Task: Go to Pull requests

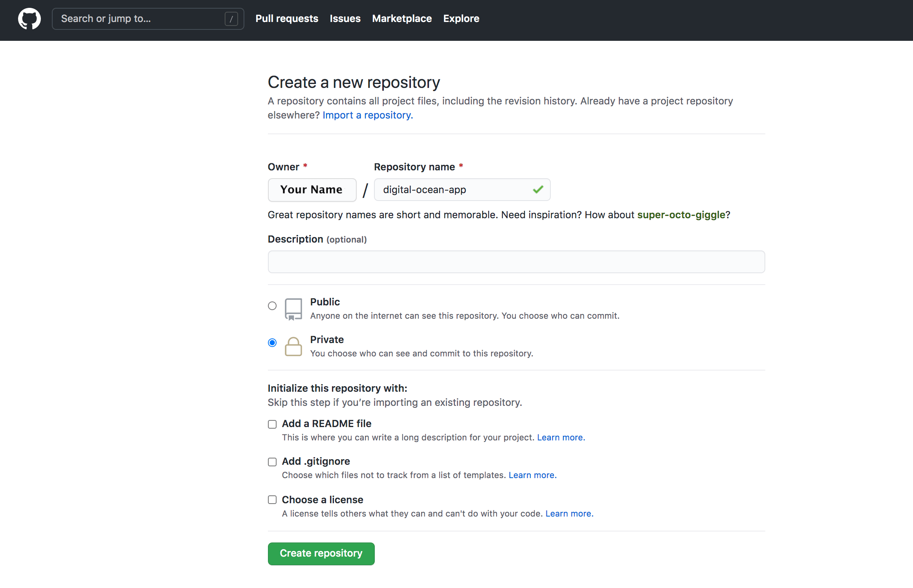Action: pyautogui.click(x=286, y=18)
